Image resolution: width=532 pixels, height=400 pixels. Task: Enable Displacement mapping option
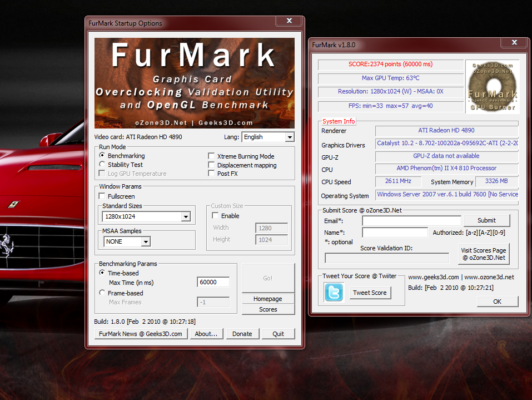(x=211, y=165)
